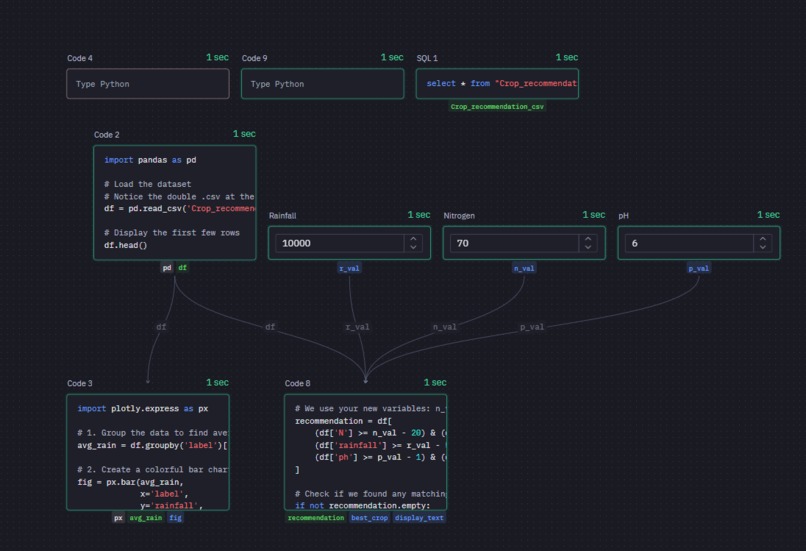The height and width of the screenshot is (551, 806).
Task: Open the SQL 1 query cell
Action: (x=497, y=84)
